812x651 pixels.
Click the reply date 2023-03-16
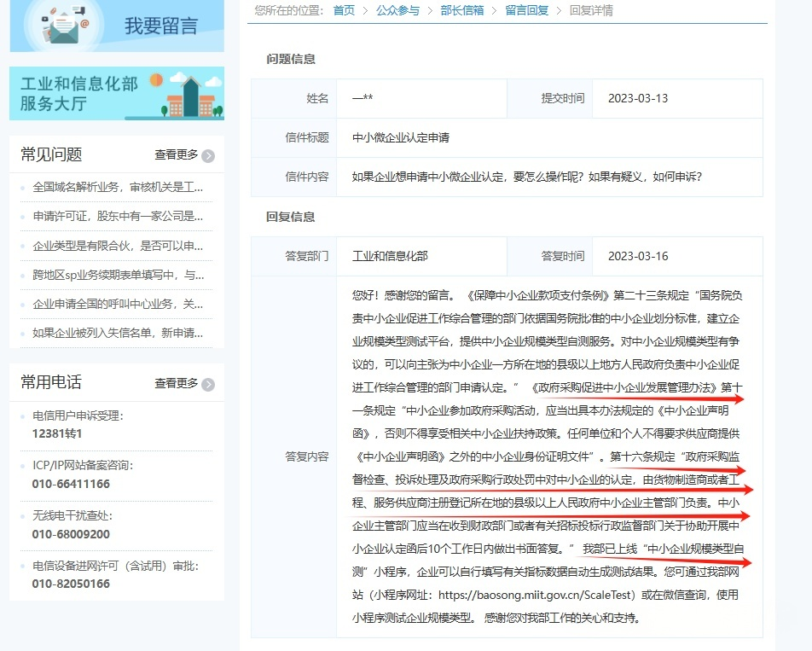coord(638,256)
